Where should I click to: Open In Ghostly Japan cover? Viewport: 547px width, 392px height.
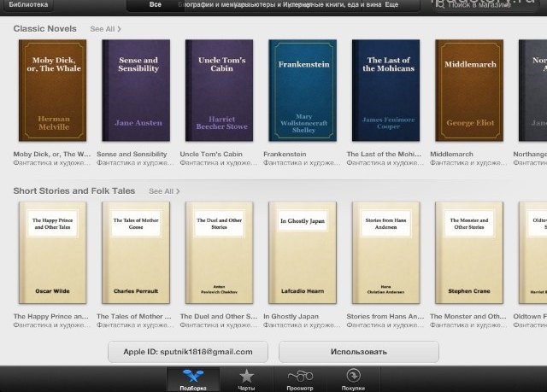[303, 253]
